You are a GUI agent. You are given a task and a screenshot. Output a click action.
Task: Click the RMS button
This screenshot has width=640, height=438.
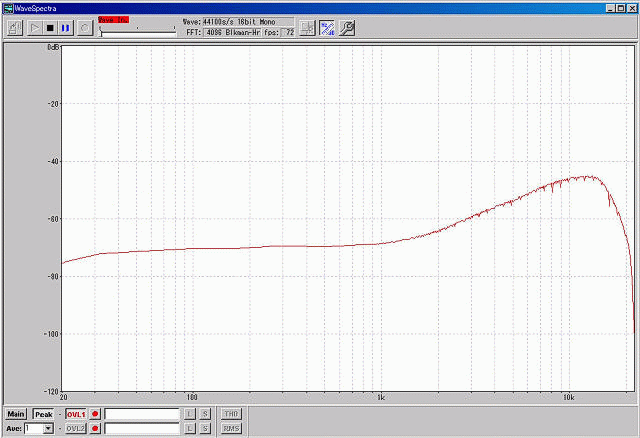231,429
